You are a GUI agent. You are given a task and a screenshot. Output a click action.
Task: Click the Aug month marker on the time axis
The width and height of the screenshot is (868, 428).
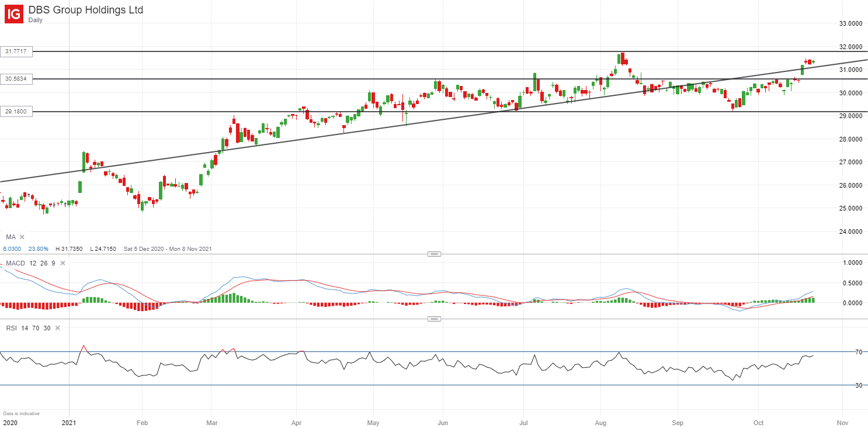tap(600, 422)
